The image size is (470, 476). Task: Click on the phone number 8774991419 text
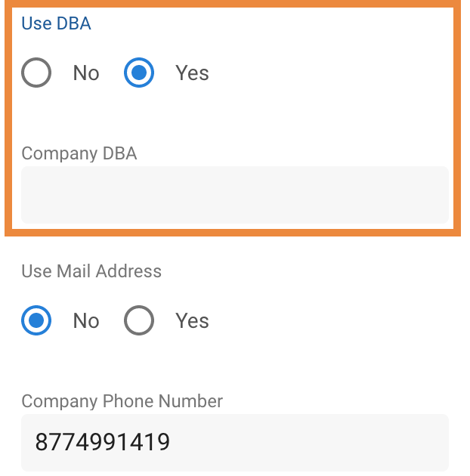[102, 442]
